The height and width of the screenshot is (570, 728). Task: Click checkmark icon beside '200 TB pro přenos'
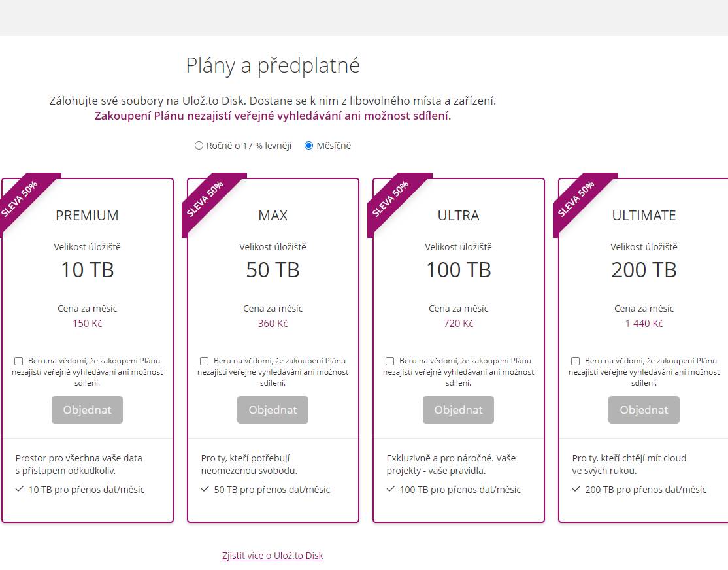click(576, 489)
